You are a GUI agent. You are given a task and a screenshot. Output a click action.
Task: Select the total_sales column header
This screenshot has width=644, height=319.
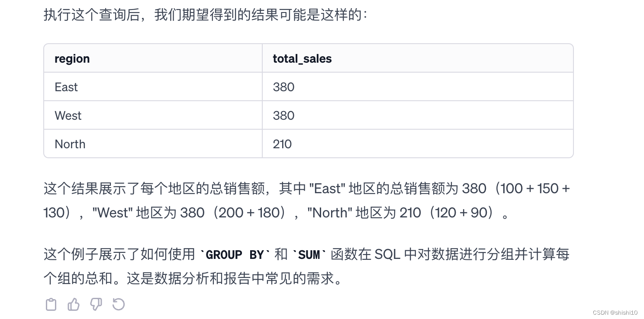pyautogui.click(x=302, y=58)
